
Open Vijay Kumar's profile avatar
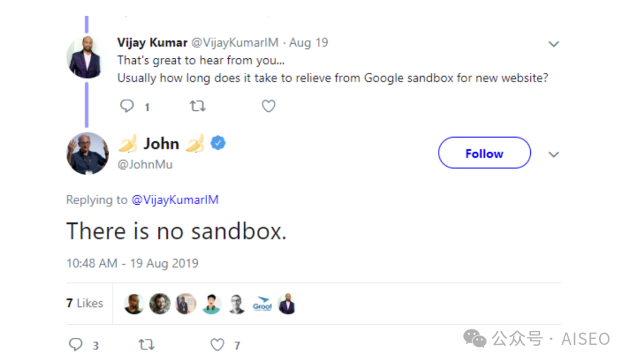click(87, 57)
